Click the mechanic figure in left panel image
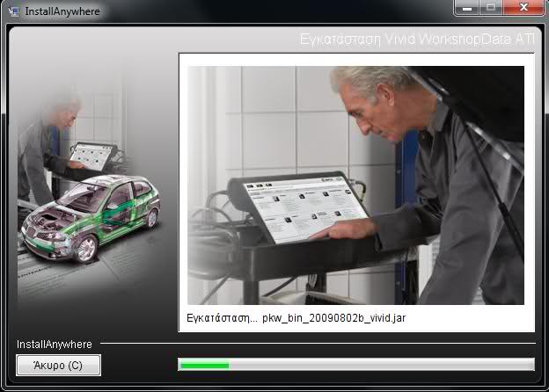This screenshot has height=392, width=549. click(x=44, y=149)
